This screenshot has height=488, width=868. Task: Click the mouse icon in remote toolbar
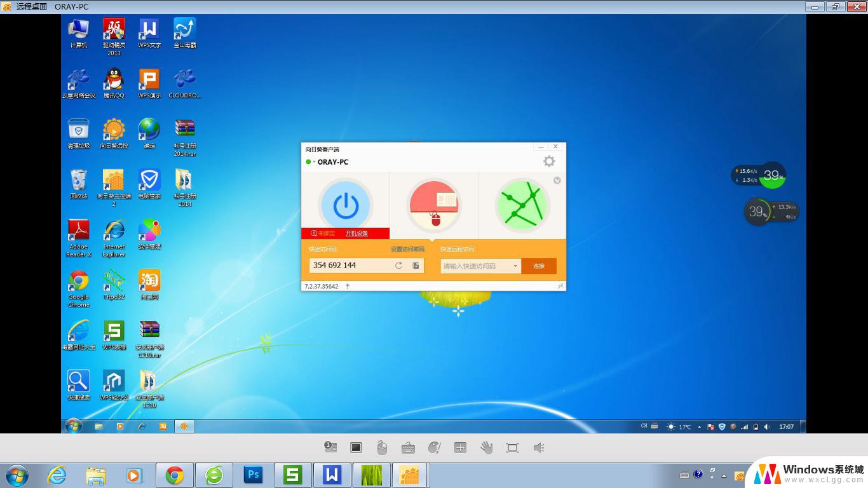click(382, 447)
